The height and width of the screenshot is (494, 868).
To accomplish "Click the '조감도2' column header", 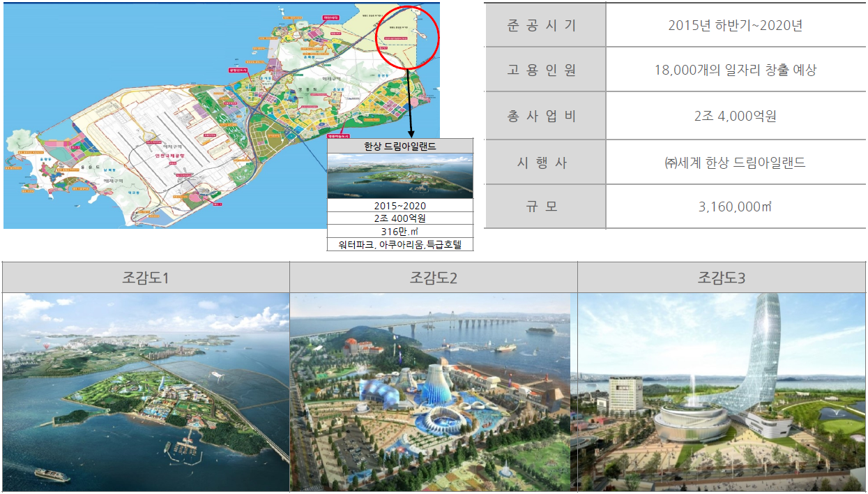I will coord(434,278).
